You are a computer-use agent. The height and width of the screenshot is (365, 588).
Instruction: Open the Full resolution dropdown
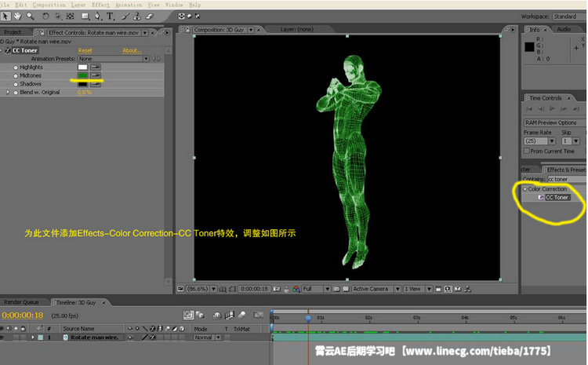tap(316, 289)
